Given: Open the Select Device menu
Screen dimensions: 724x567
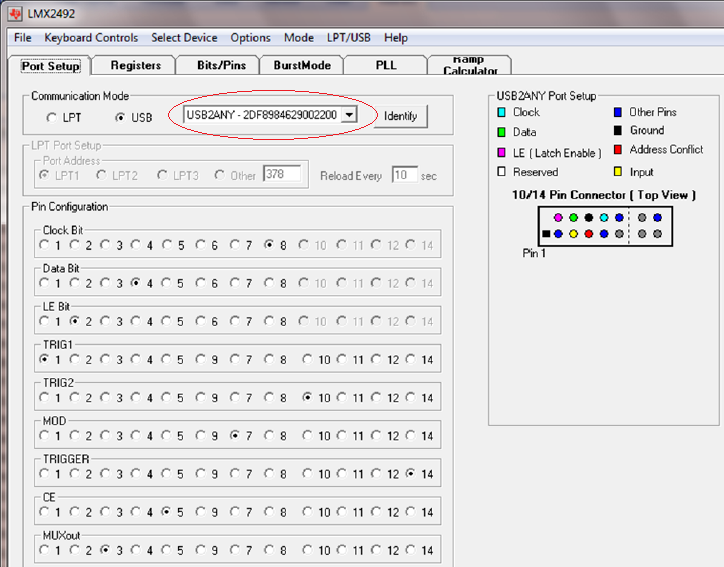Looking at the screenshot, I should [x=184, y=38].
